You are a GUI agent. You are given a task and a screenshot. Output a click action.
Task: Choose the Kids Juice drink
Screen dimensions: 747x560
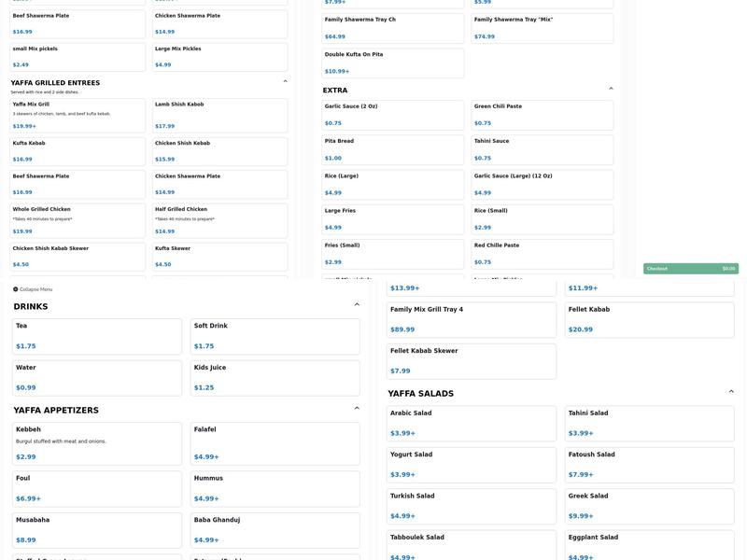click(x=275, y=378)
